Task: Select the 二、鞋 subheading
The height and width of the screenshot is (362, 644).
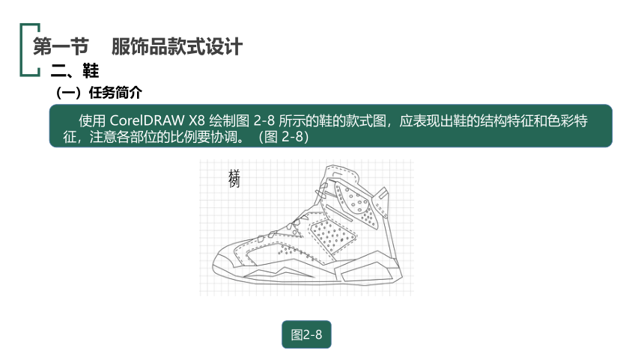Action: tap(74, 70)
